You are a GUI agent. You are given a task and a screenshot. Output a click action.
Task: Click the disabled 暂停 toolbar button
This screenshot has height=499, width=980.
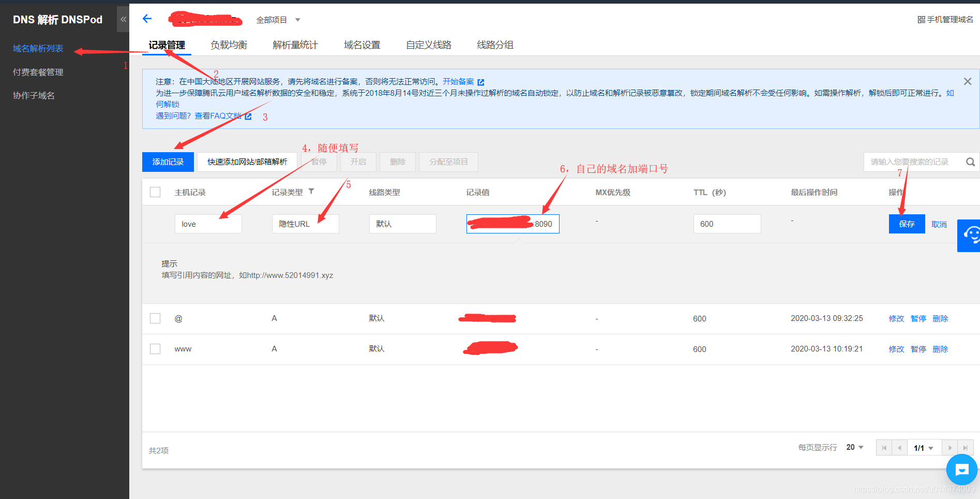(319, 162)
